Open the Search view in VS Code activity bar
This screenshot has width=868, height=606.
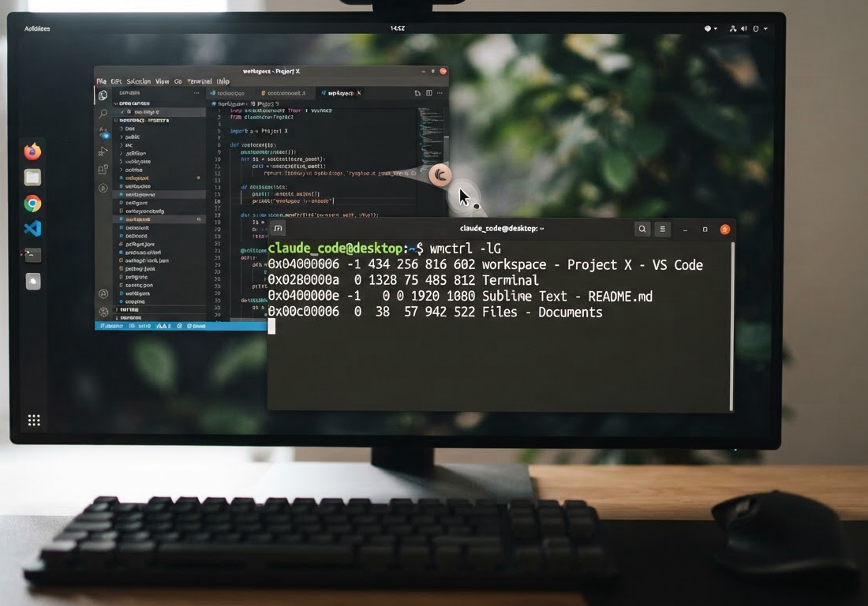pyautogui.click(x=103, y=114)
